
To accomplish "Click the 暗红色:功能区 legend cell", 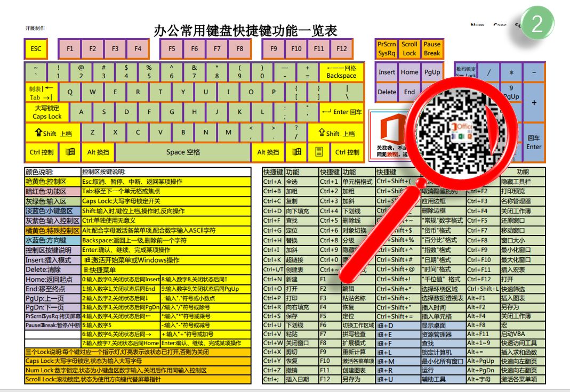I will pos(52,191).
